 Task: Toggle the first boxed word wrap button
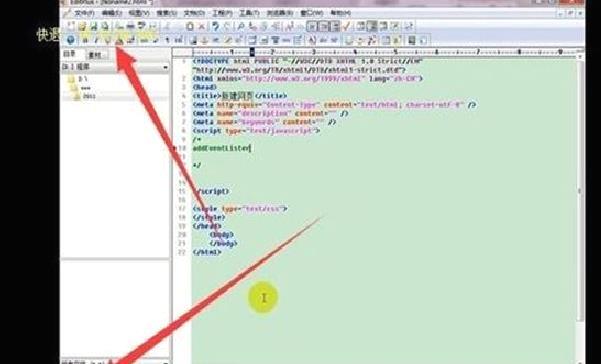tap(312, 26)
